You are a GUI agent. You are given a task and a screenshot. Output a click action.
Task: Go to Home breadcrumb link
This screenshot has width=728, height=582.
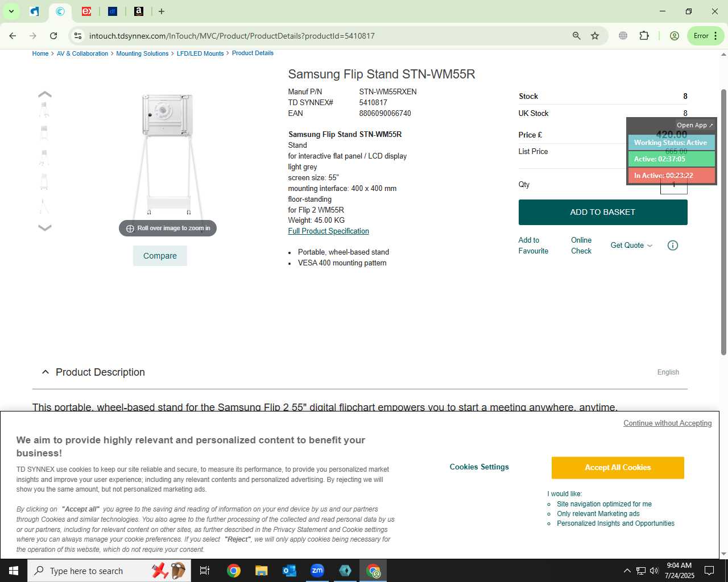pyautogui.click(x=40, y=53)
